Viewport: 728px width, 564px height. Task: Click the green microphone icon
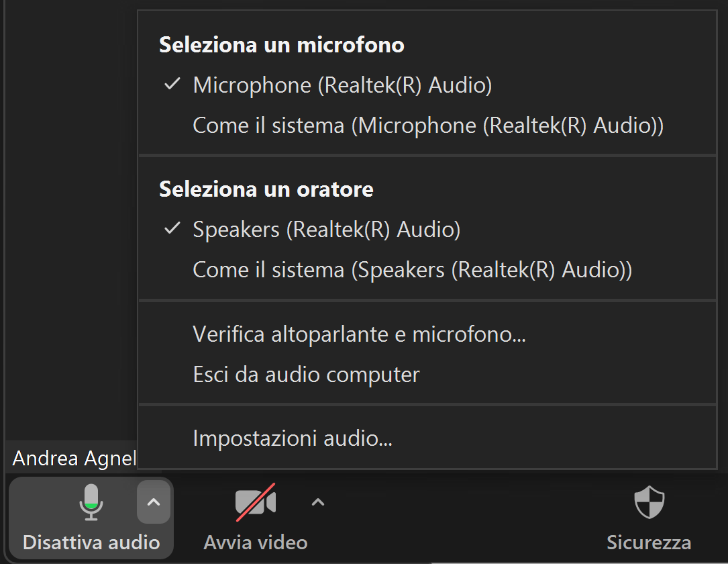[x=91, y=502]
